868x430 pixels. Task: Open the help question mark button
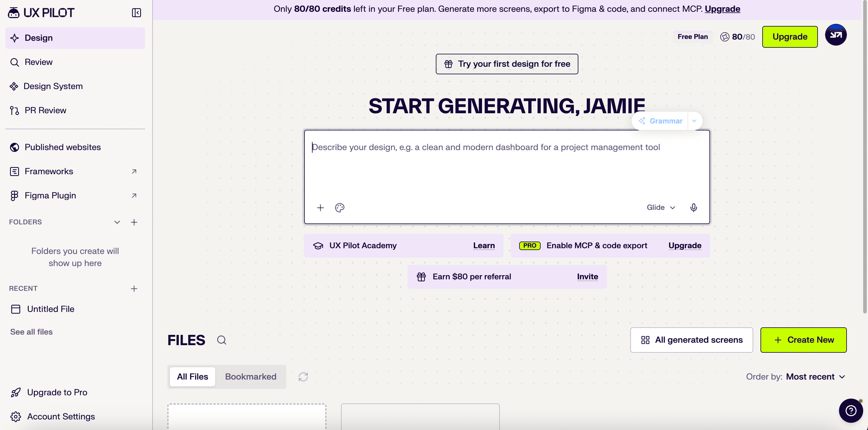pos(851,410)
